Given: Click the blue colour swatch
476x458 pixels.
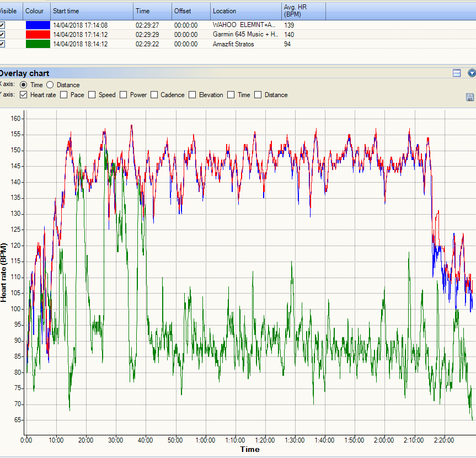Looking at the screenshot, I should [37, 25].
